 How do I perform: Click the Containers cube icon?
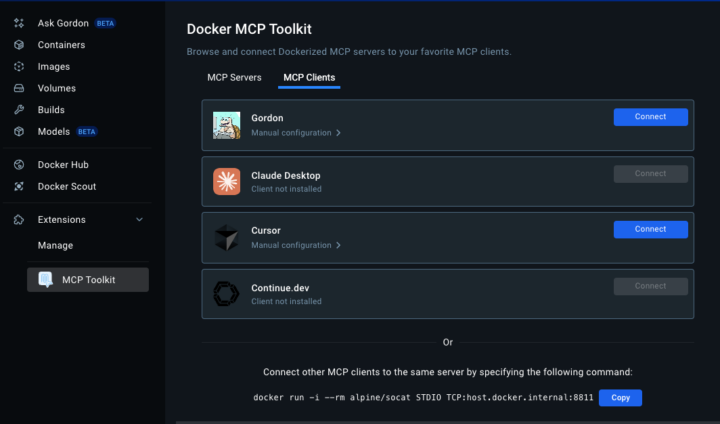(x=19, y=45)
